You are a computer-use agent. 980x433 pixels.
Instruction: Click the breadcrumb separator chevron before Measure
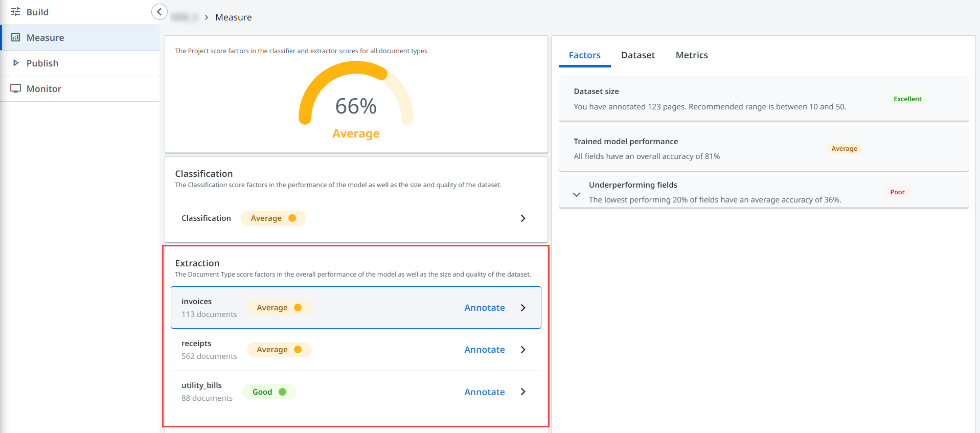pyautogui.click(x=206, y=17)
